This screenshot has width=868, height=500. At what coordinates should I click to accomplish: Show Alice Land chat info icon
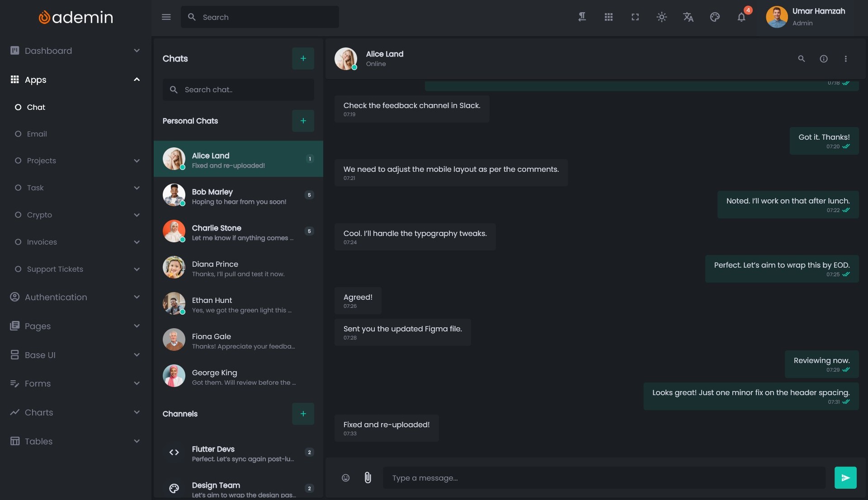click(824, 59)
